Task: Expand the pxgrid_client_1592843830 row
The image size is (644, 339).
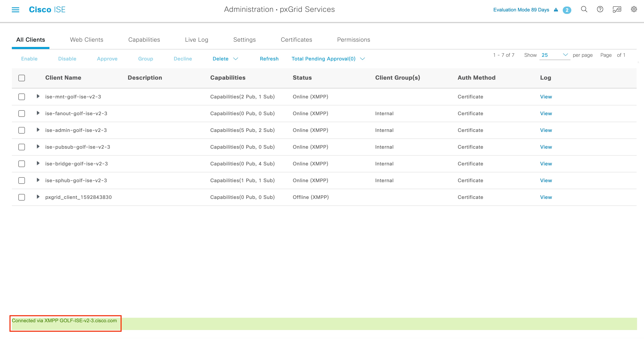Action: [38, 197]
